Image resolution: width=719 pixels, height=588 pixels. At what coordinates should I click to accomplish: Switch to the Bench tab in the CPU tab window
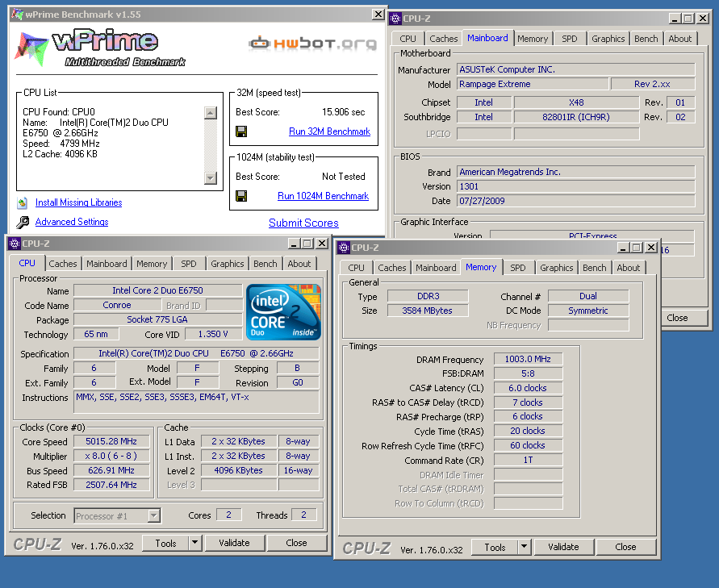coord(265,264)
